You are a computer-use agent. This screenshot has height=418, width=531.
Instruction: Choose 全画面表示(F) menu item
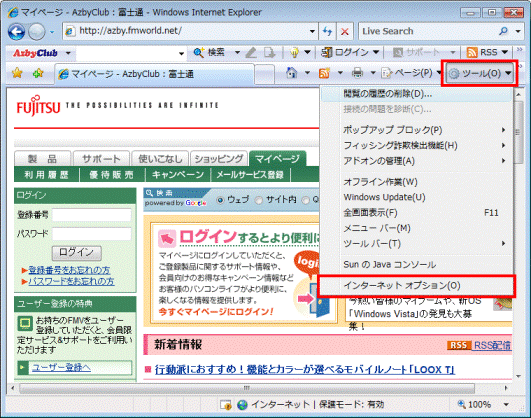(416, 213)
